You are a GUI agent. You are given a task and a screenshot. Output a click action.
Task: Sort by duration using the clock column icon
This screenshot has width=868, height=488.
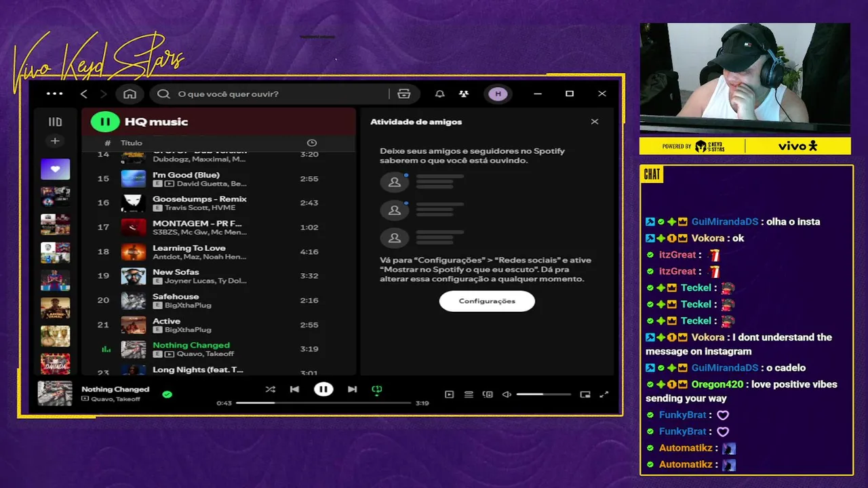(x=312, y=143)
